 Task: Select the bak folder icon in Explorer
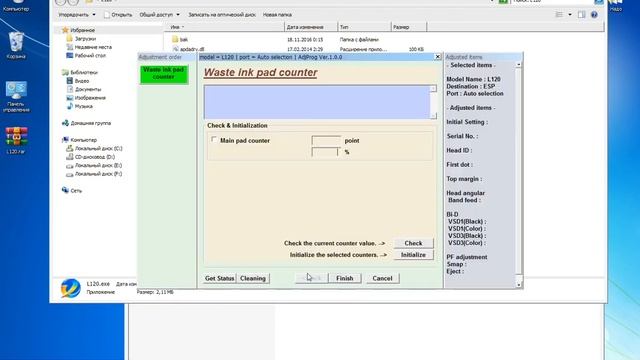click(175, 40)
